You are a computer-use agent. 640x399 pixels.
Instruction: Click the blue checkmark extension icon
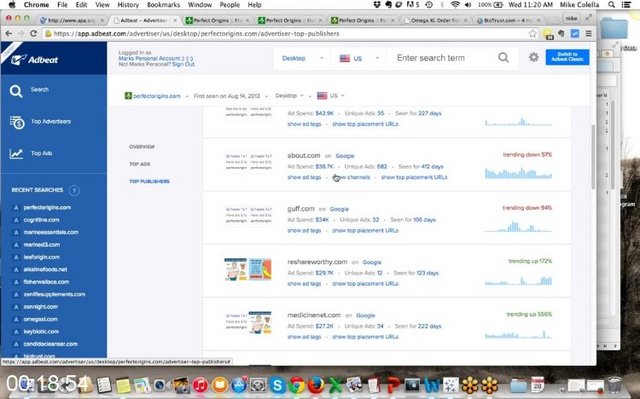pyautogui.click(x=575, y=33)
